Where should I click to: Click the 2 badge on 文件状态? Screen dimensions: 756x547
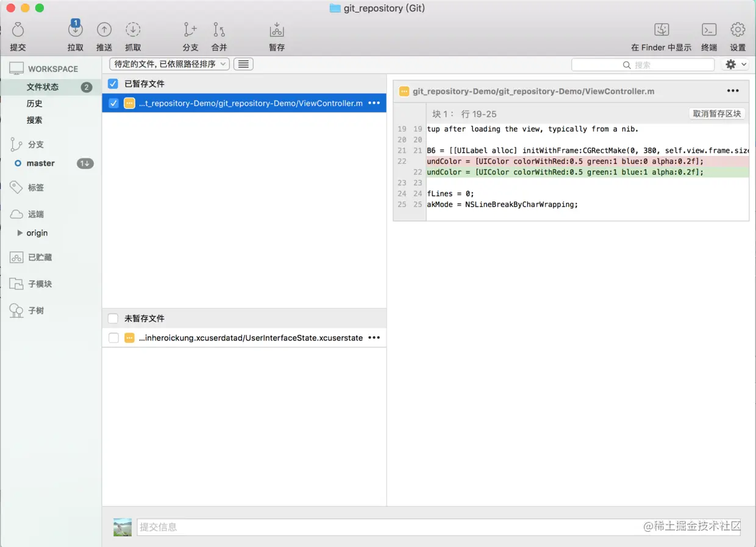[87, 87]
